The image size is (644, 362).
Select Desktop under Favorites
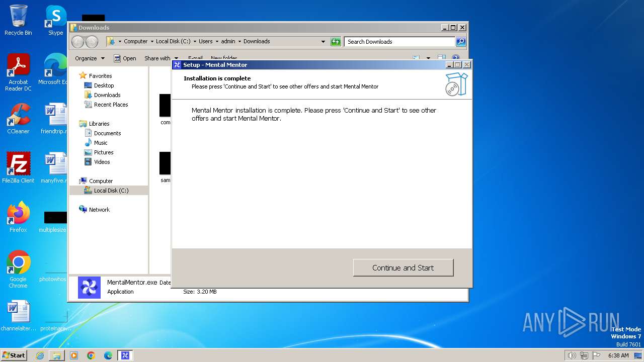point(104,85)
